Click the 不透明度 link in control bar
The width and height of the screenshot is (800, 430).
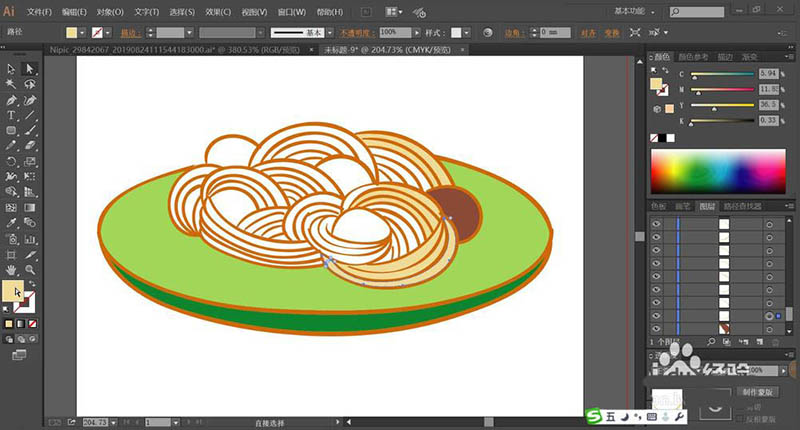pos(357,33)
